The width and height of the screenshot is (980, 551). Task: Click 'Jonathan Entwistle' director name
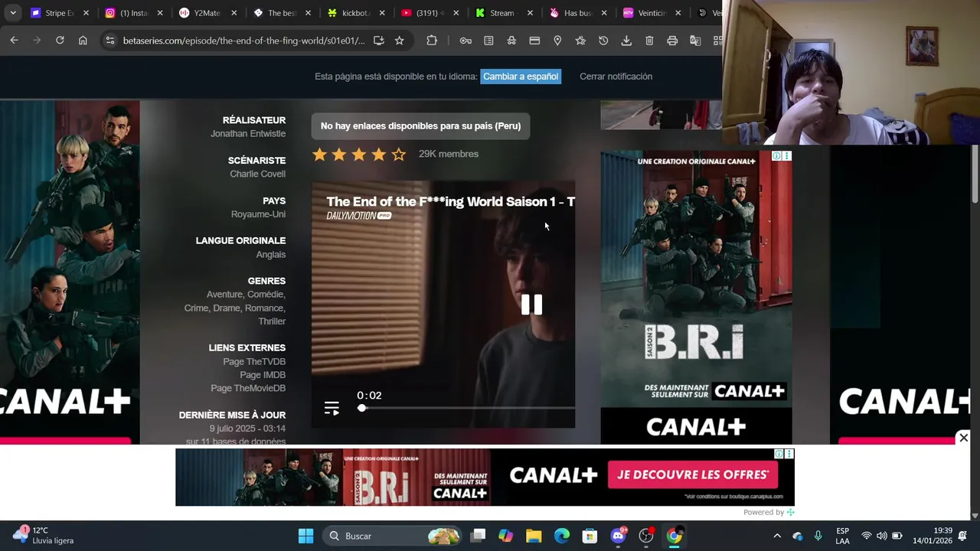248,134
